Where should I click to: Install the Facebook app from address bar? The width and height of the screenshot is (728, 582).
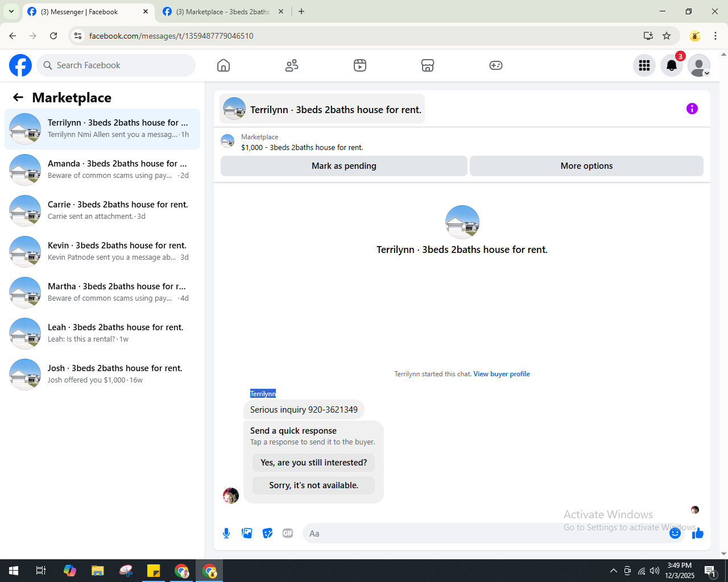coord(648,36)
